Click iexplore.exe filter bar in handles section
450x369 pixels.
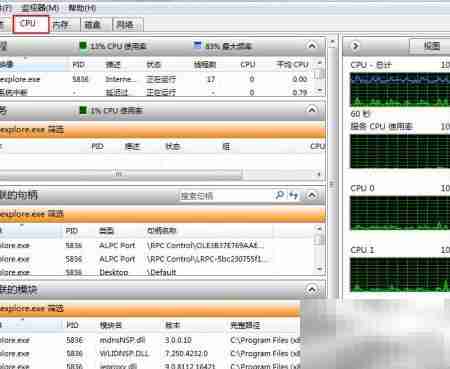(x=162, y=214)
